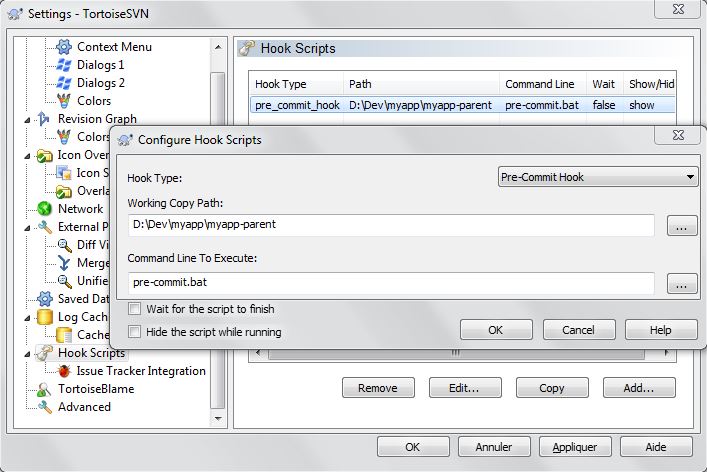The height and width of the screenshot is (472, 707).
Task: Select Dialogs 2 in settings tree
Action: coord(100,83)
